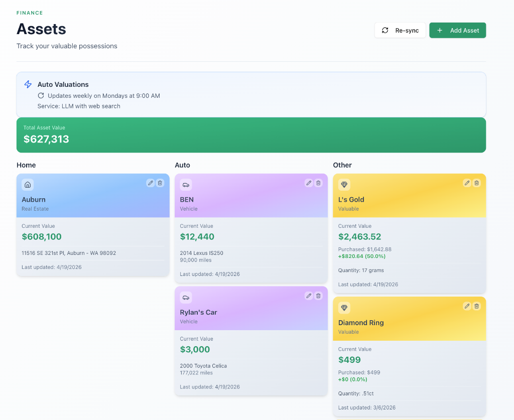Edit Rylan's Car with pencil icon
514x420 pixels.
tap(309, 296)
